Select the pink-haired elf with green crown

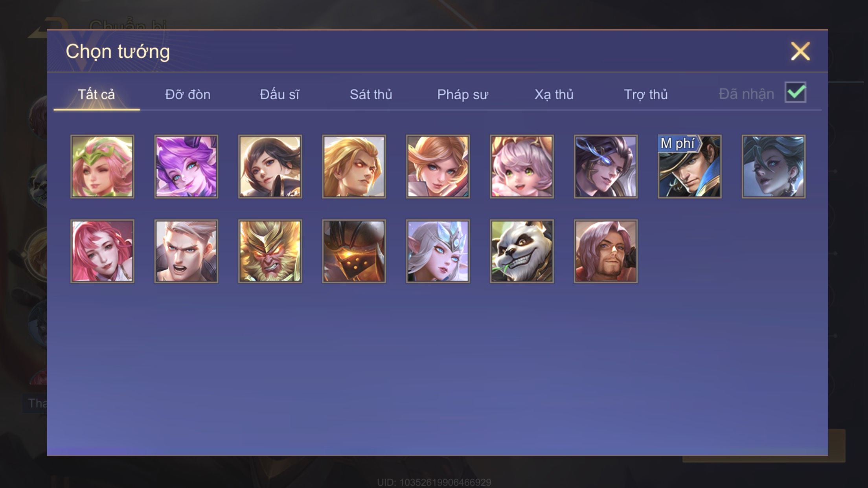tap(102, 167)
